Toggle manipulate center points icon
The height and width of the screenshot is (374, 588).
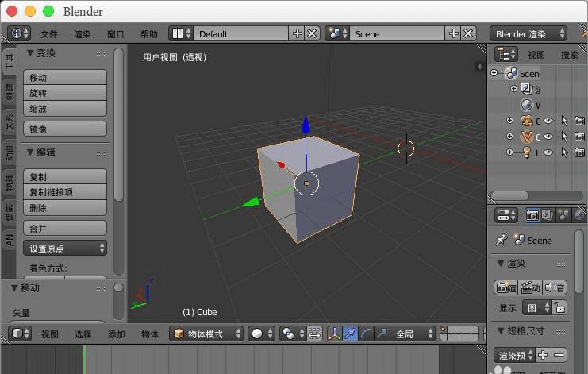pyautogui.click(x=314, y=334)
